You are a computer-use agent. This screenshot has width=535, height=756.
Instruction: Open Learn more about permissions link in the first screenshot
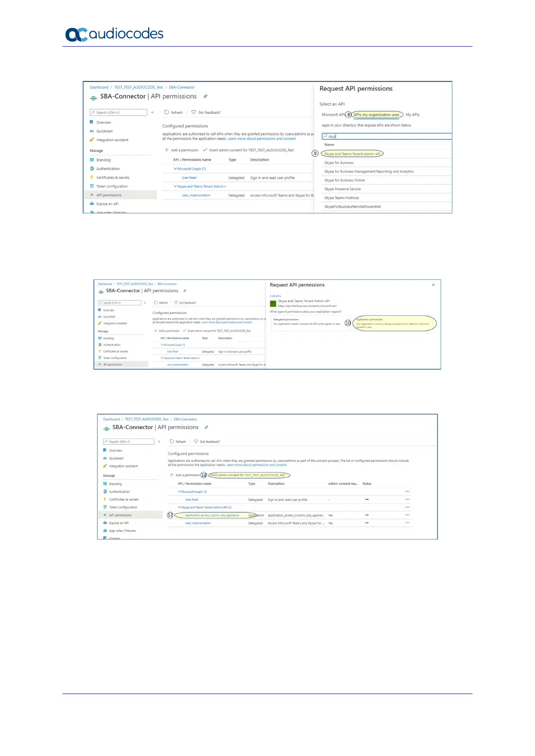[262, 139]
